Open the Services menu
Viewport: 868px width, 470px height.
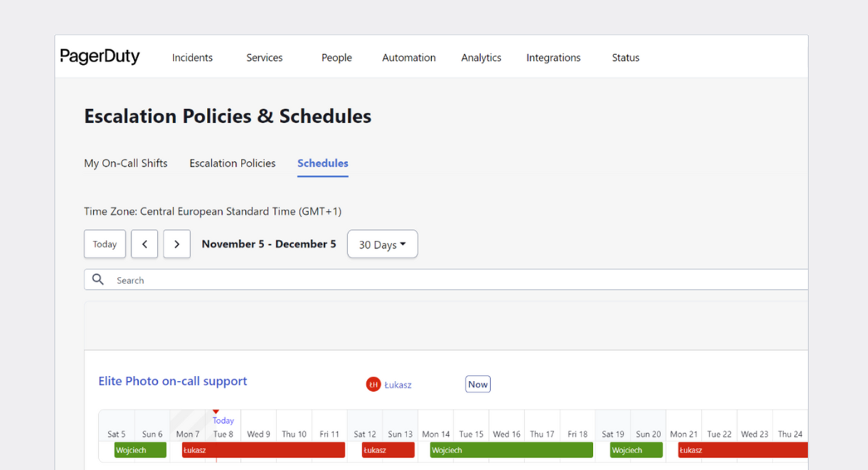click(x=264, y=58)
